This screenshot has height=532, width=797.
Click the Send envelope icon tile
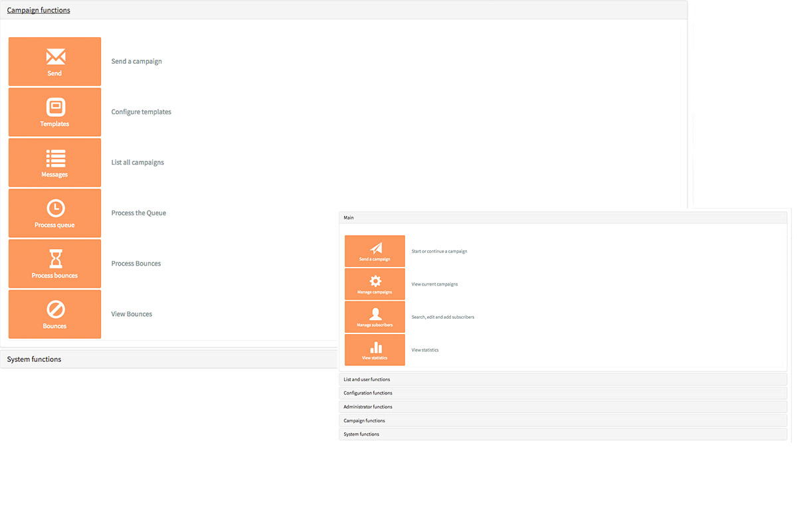[x=54, y=62]
